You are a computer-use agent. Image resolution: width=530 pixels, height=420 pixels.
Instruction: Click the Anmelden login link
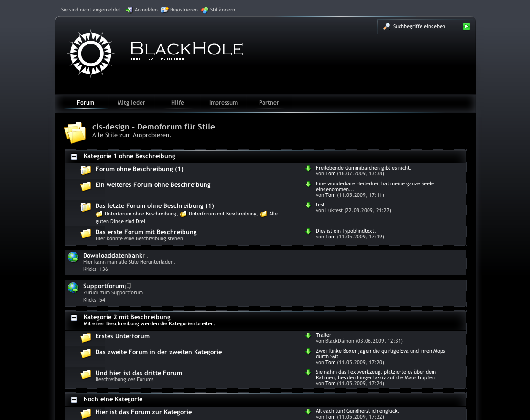pyautogui.click(x=146, y=10)
